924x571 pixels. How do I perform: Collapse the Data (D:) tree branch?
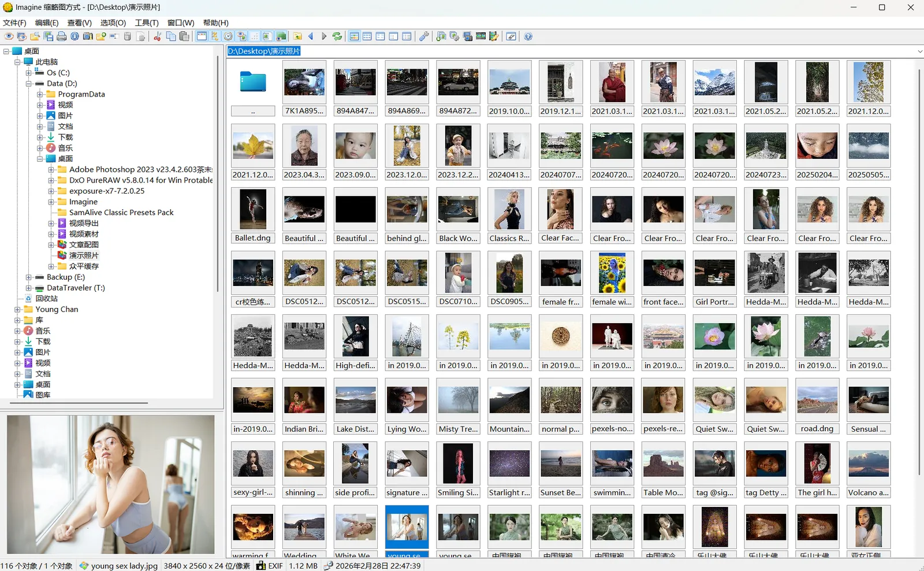pyautogui.click(x=28, y=83)
